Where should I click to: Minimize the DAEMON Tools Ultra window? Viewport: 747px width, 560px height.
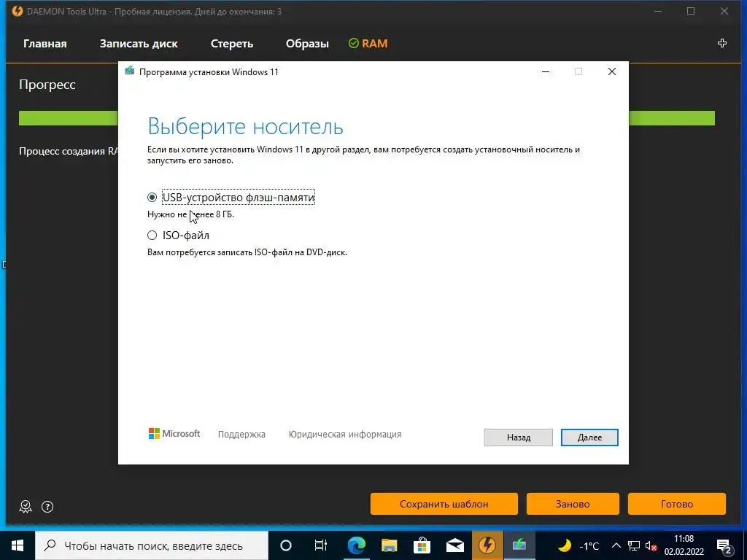(x=658, y=11)
